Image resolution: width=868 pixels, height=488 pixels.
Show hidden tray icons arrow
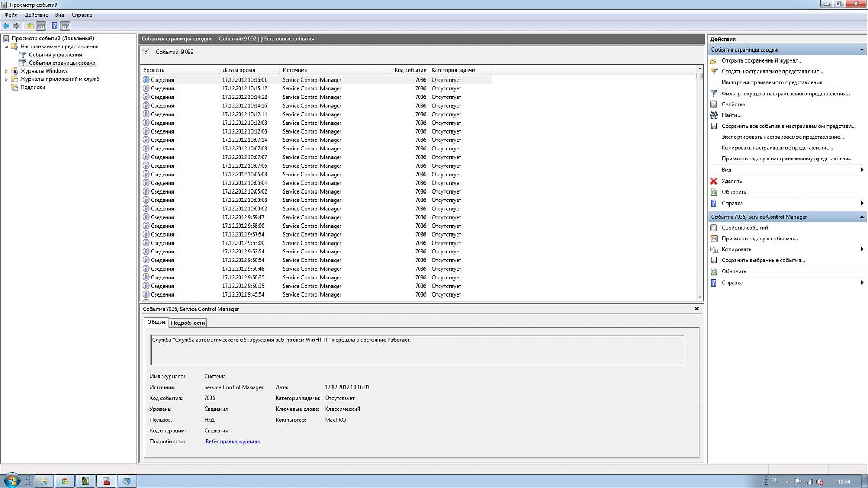(787, 481)
